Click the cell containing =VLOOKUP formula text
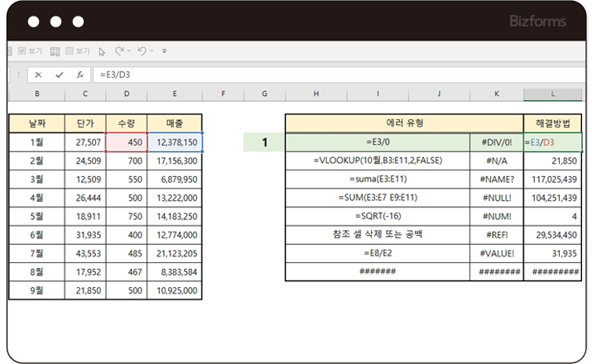 [x=377, y=160]
